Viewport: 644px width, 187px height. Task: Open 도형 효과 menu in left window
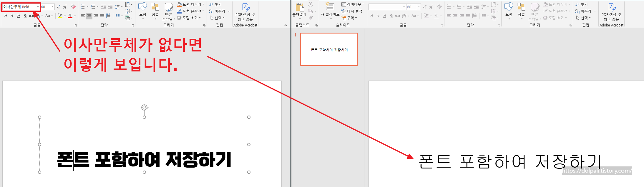(189, 18)
